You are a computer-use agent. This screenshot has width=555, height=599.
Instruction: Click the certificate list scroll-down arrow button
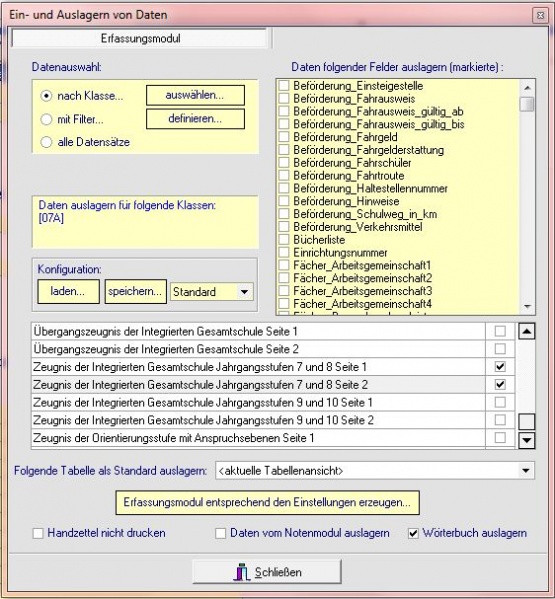[527, 440]
